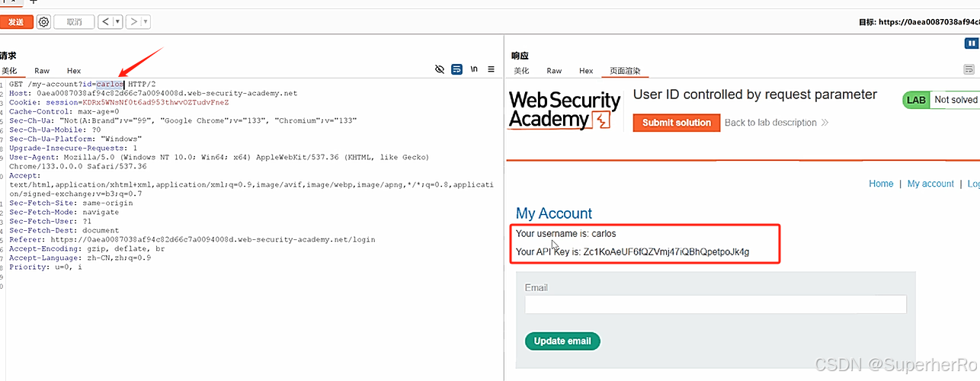Toggle word wrap icon in request panel
Image resolution: width=980 pixels, height=381 pixels.
click(x=456, y=69)
